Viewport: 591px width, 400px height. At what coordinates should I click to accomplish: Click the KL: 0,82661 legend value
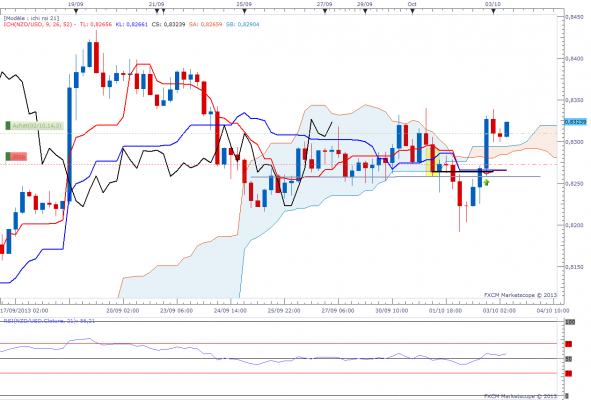click(132, 24)
